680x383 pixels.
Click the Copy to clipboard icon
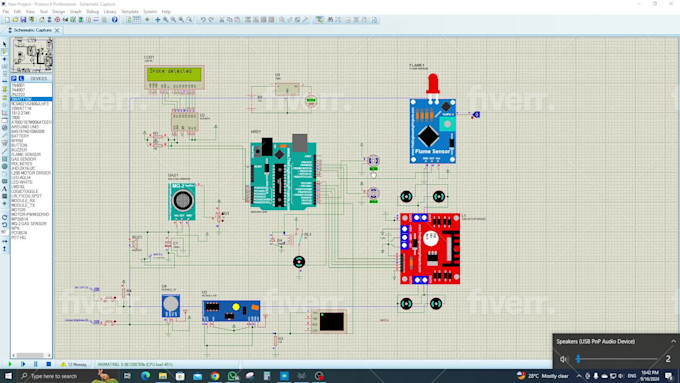229,20
